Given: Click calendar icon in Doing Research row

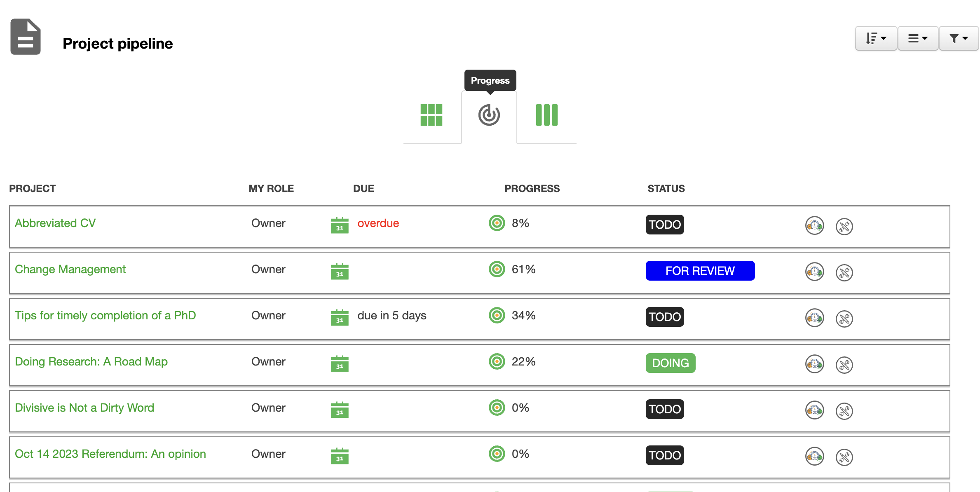Looking at the screenshot, I should (x=340, y=363).
